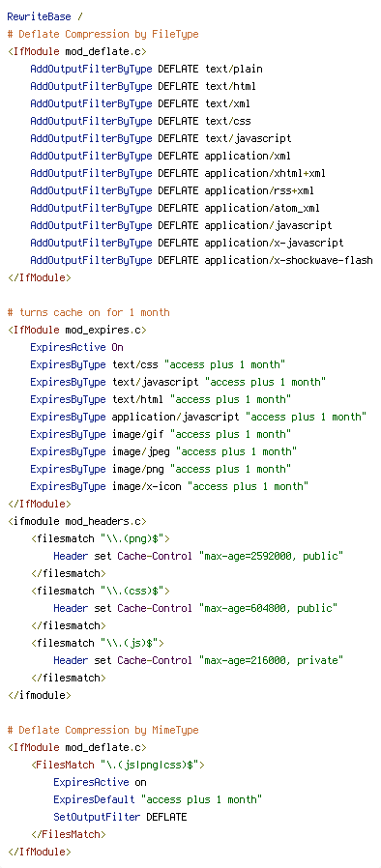Click the 'ExpiresDefault' access plus 1 month line
Image resolution: width=381 pixels, height=868 pixels.
[x=158, y=799]
